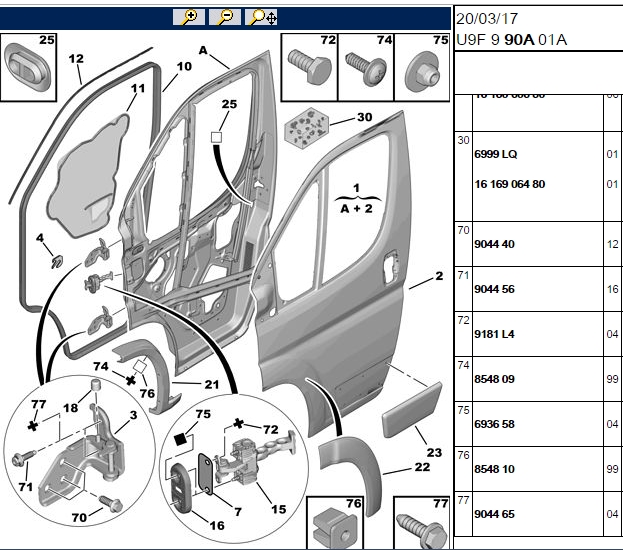Click the zoom in magnifier icon
The height and width of the screenshot is (550, 623).
189,17
